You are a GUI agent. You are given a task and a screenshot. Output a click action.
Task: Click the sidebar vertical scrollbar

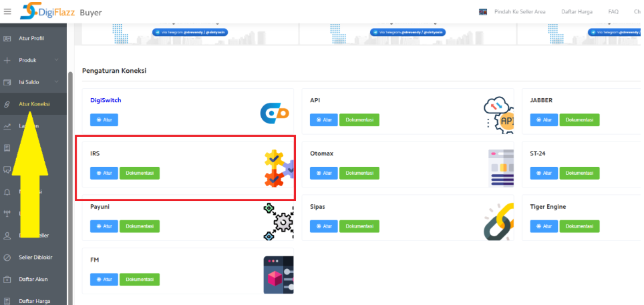point(69,167)
